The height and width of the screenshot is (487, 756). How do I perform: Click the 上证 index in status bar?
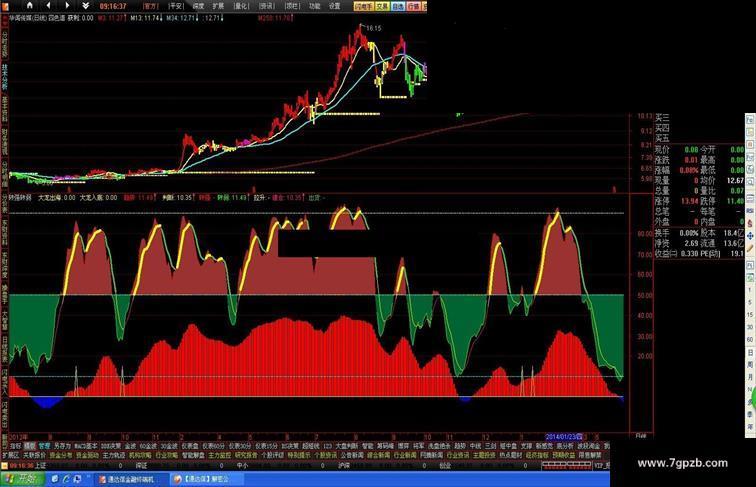(x=40, y=465)
